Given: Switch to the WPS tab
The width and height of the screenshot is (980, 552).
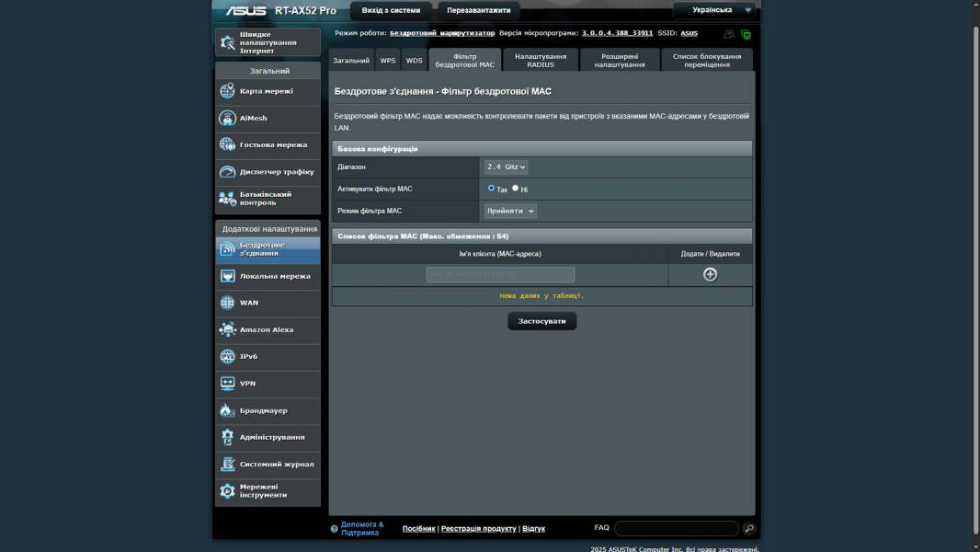Looking at the screenshot, I should tap(388, 61).
